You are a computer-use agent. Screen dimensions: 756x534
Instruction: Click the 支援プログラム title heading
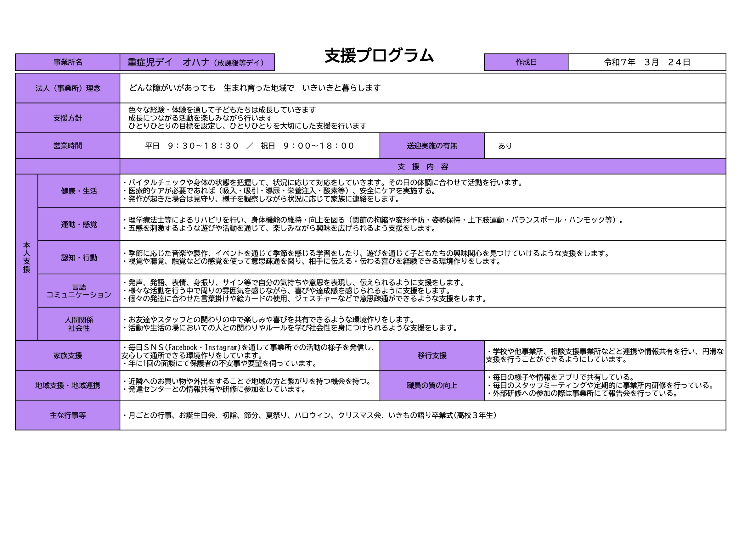coord(379,56)
